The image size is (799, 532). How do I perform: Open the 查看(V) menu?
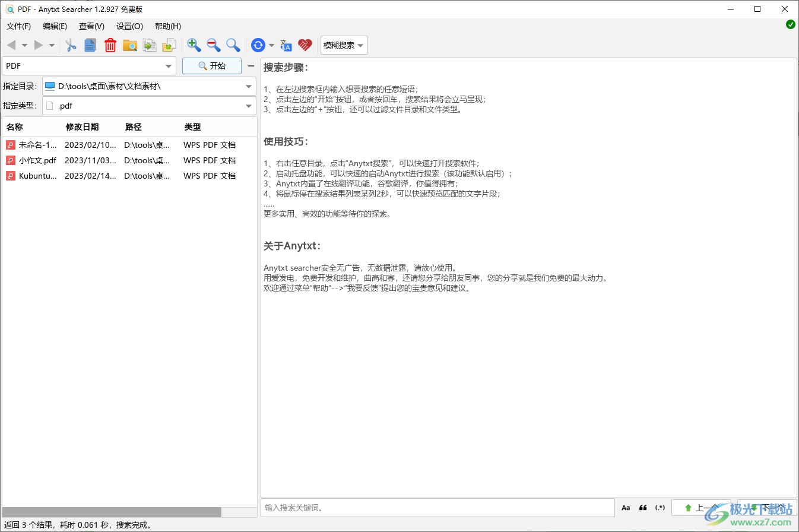click(91, 26)
